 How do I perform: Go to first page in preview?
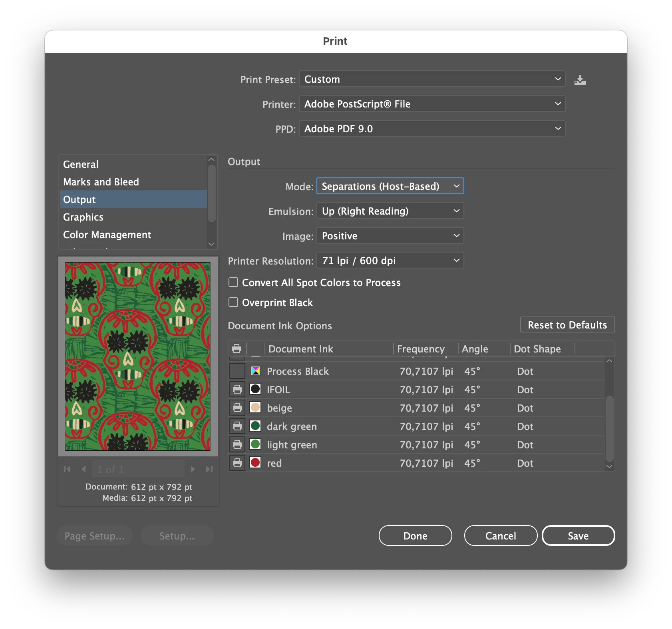click(67, 469)
